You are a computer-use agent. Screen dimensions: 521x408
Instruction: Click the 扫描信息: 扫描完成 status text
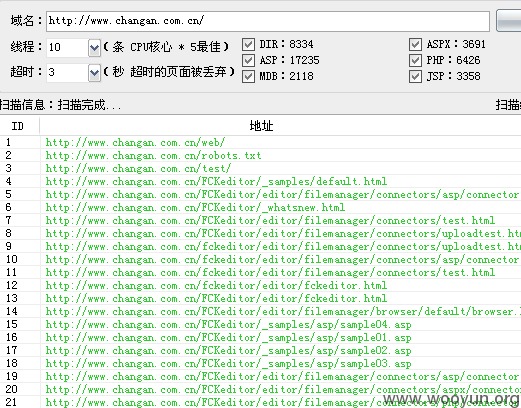pyautogui.click(x=60, y=105)
